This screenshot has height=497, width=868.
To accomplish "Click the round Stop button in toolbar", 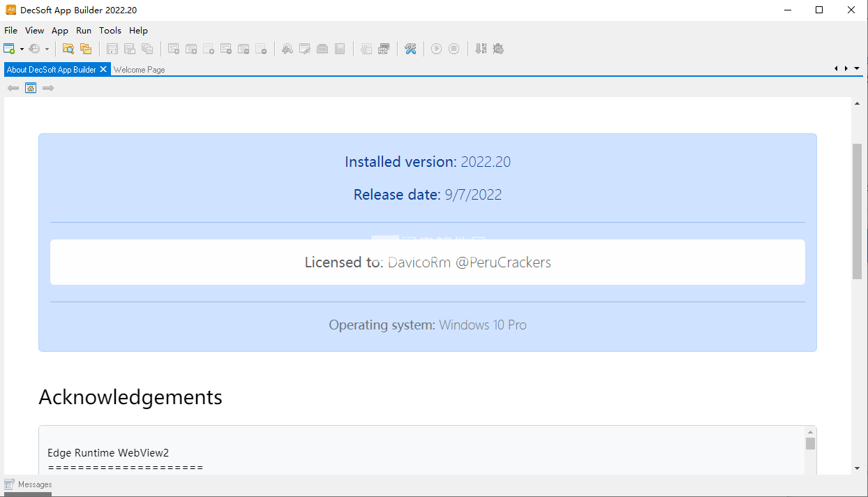I will coord(454,49).
